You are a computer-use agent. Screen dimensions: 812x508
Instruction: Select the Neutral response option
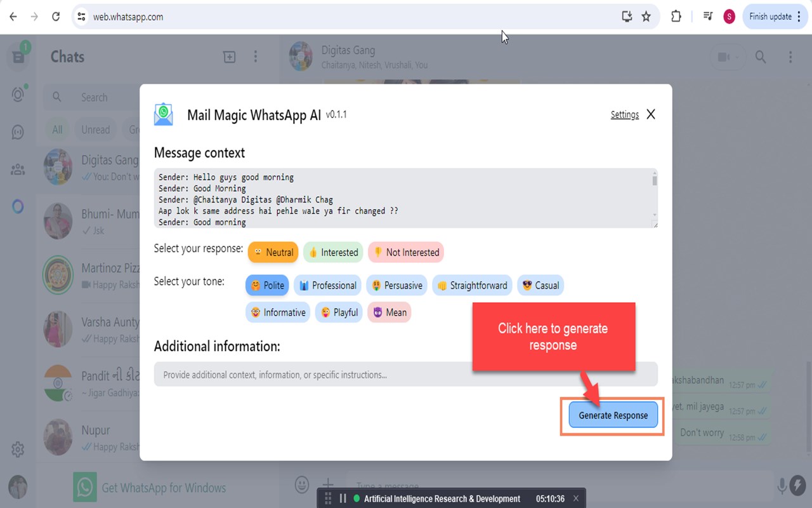[273, 252]
